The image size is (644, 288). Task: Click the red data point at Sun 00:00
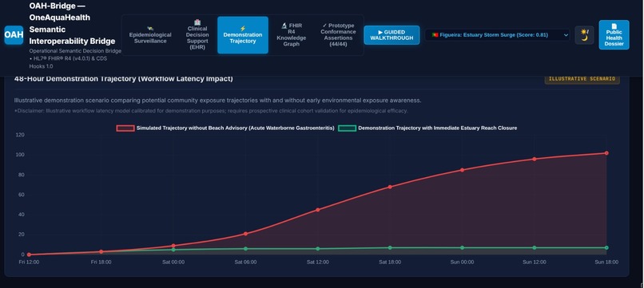[462, 170]
